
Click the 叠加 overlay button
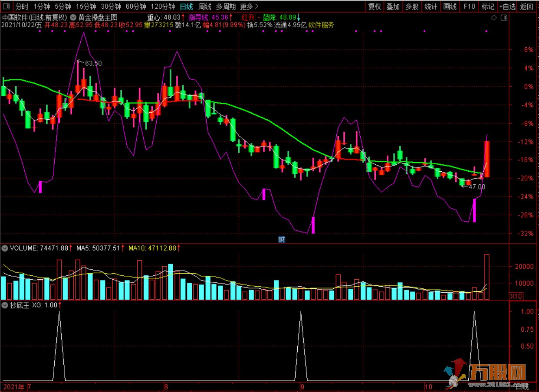[x=393, y=7]
